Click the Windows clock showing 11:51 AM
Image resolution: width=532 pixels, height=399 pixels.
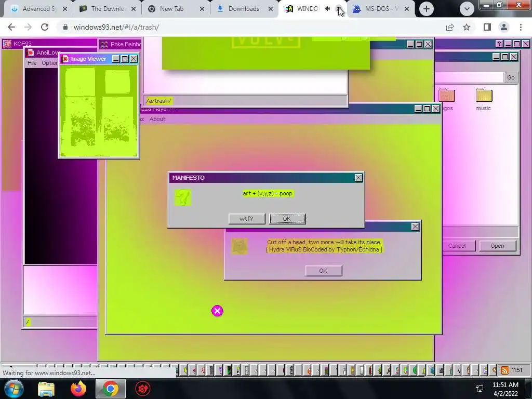pyautogui.click(x=505, y=389)
